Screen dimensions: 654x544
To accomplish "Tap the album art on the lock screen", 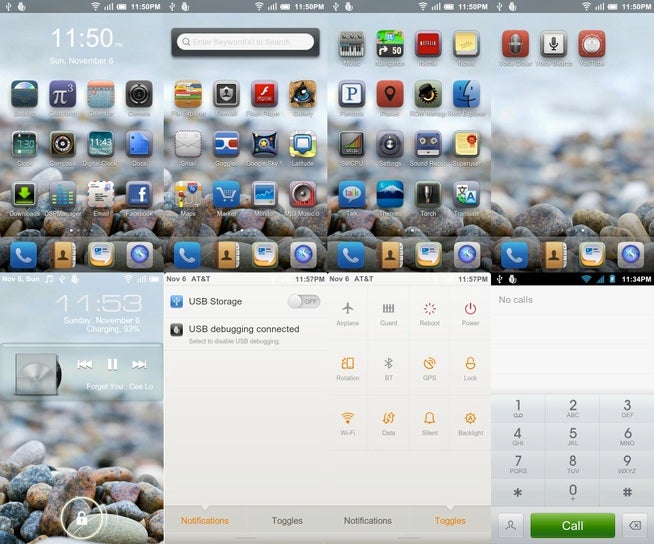I will [36, 373].
